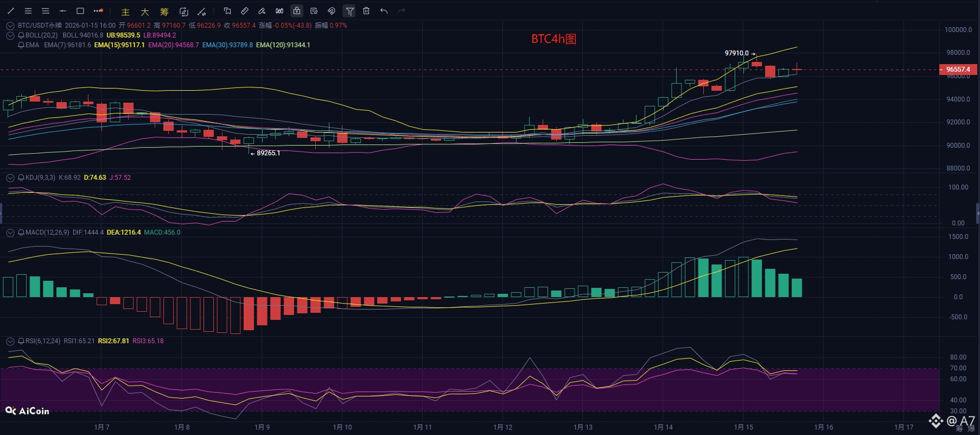Select the ruler measurement tool
The image size is (980, 435).
click(x=245, y=11)
